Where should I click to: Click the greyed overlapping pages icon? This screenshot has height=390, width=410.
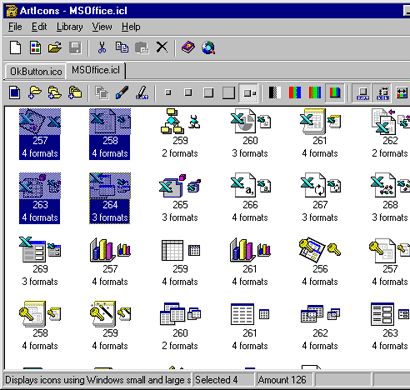tap(102, 93)
